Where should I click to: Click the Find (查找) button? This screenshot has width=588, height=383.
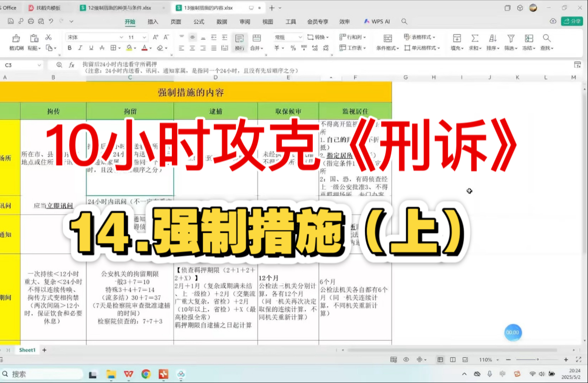coord(547,42)
